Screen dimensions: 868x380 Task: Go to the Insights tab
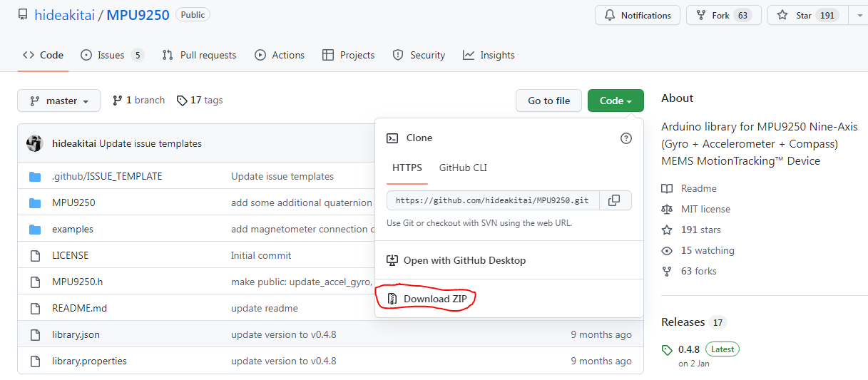tap(489, 55)
